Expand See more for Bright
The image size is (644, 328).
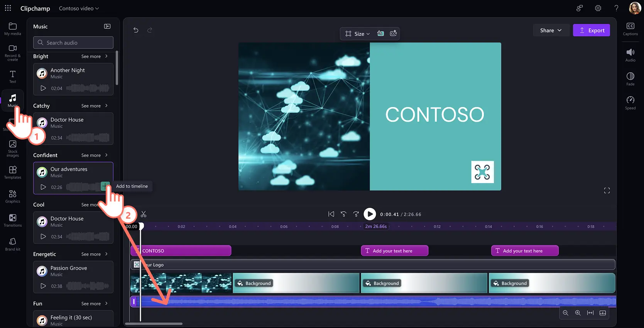(x=95, y=56)
